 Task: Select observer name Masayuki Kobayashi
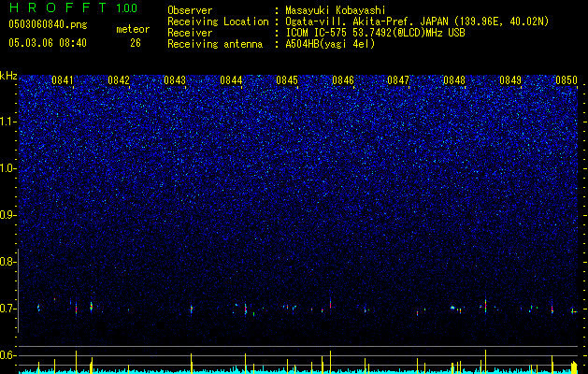(x=336, y=10)
